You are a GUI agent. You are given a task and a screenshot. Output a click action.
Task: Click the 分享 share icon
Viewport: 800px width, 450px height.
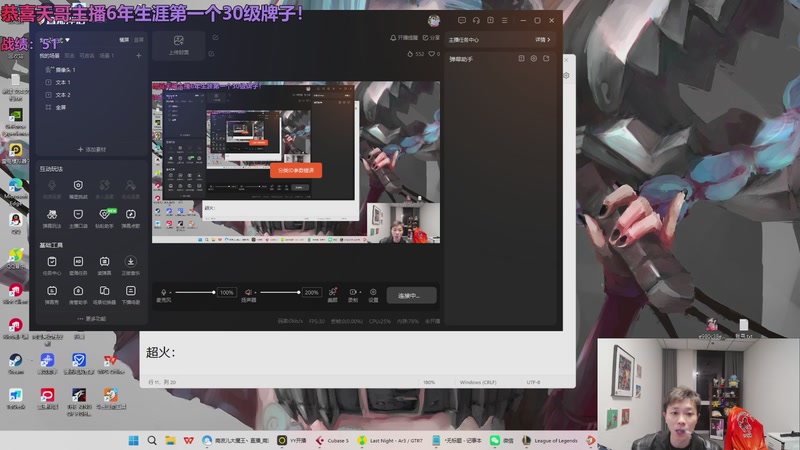[426, 38]
